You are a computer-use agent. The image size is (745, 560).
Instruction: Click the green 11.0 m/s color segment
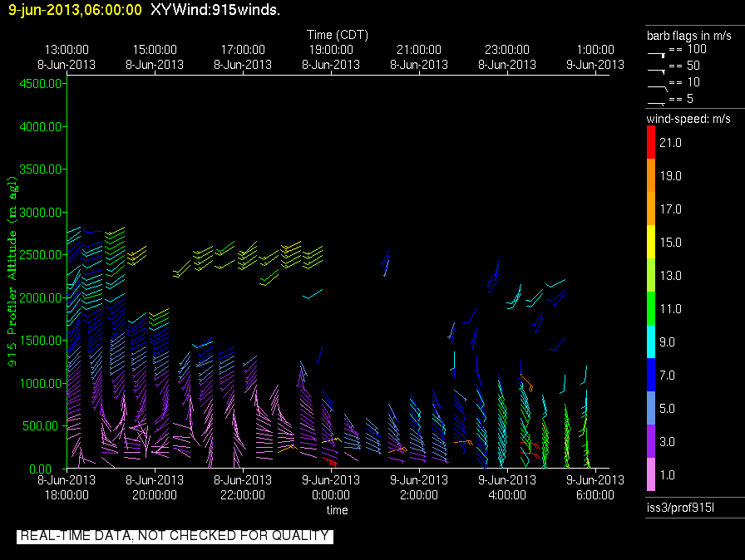[651, 308]
